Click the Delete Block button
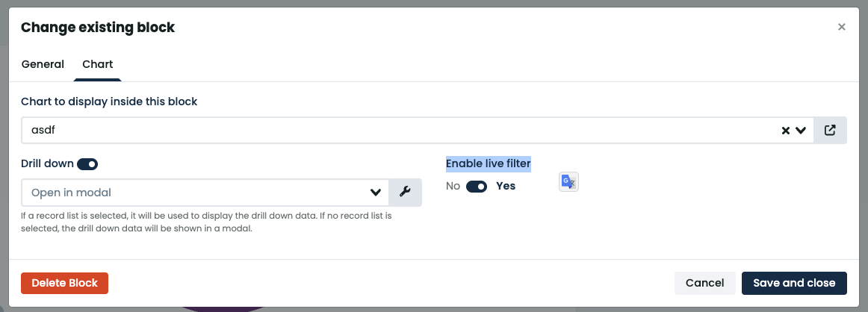This screenshot has height=312, width=868. pos(65,283)
